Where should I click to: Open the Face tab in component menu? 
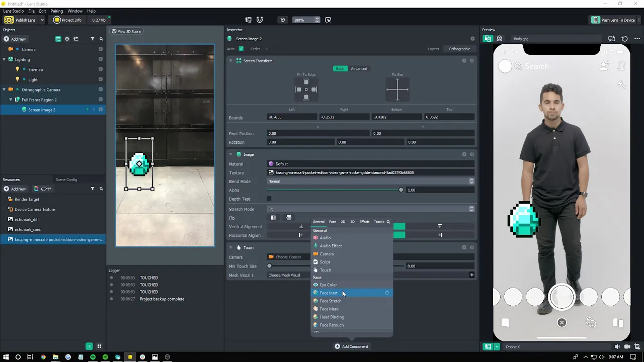point(333,222)
